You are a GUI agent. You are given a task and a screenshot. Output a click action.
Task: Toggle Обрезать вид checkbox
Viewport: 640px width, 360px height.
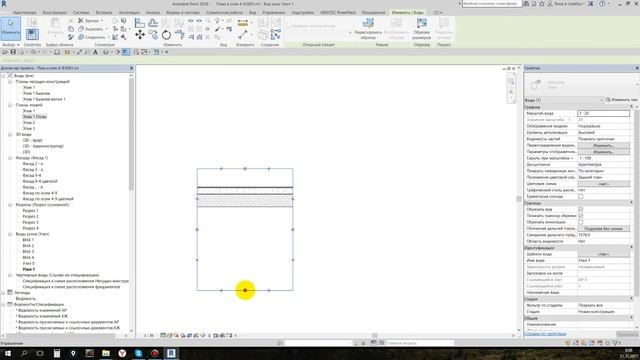[580, 209]
